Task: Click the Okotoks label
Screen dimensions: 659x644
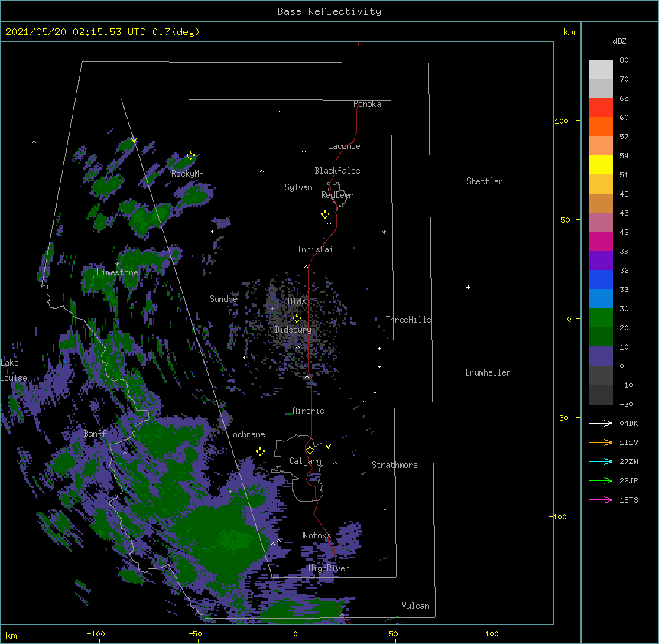Action: 315,535
